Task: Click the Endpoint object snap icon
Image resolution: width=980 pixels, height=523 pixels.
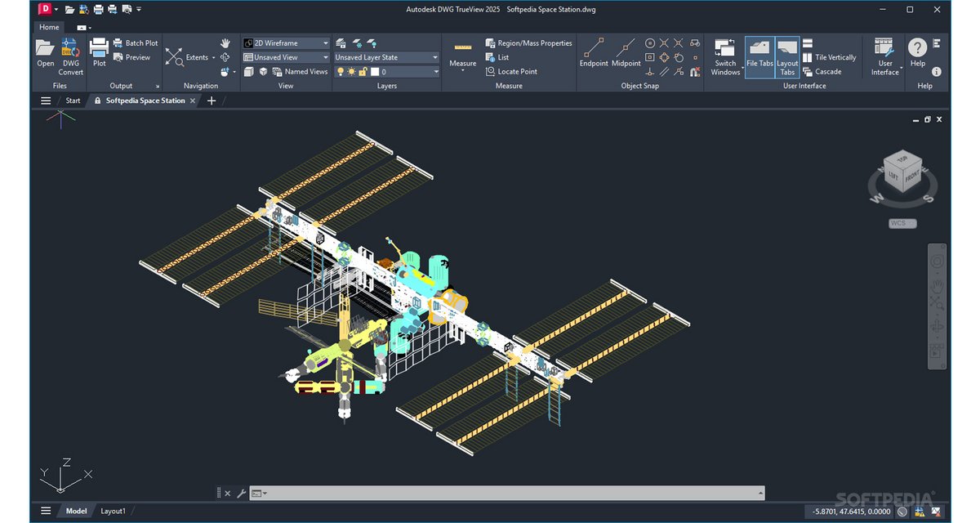Action: coord(593,49)
